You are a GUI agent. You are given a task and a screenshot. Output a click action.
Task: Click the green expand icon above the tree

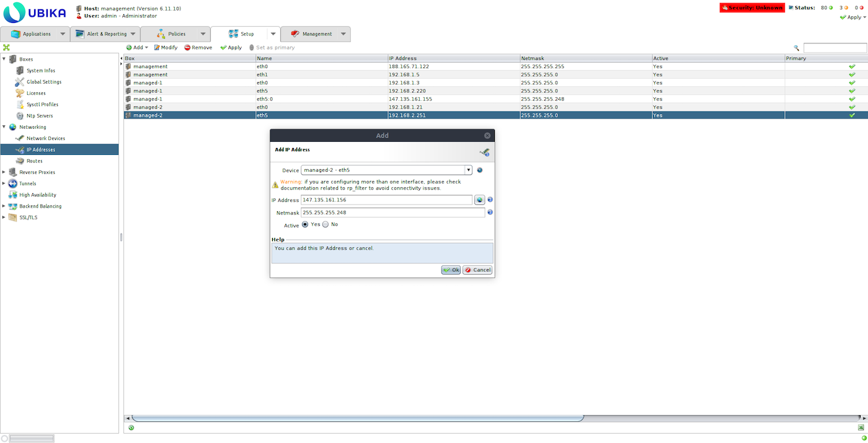click(6, 48)
